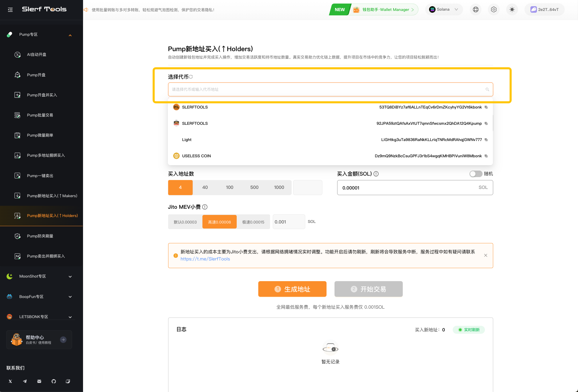Copy address 53TQ8DiBYz7af6...bonk
The height and width of the screenshot is (392, 578).
(x=486, y=107)
